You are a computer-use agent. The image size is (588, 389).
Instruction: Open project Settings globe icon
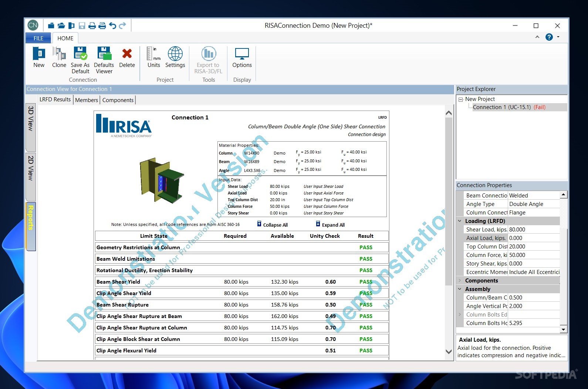[x=175, y=58]
